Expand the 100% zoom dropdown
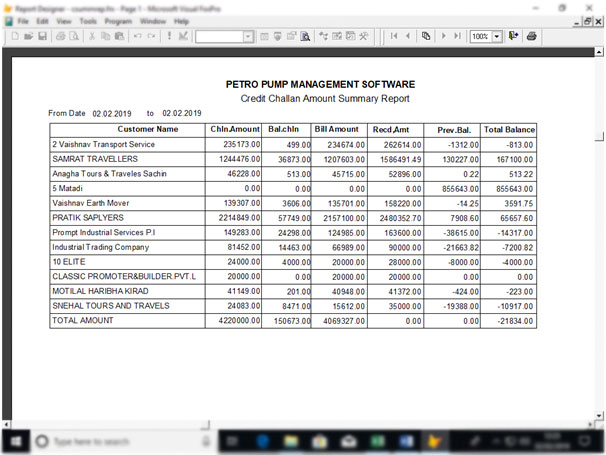The width and height of the screenshot is (606, 455). [x=497, y=37]
